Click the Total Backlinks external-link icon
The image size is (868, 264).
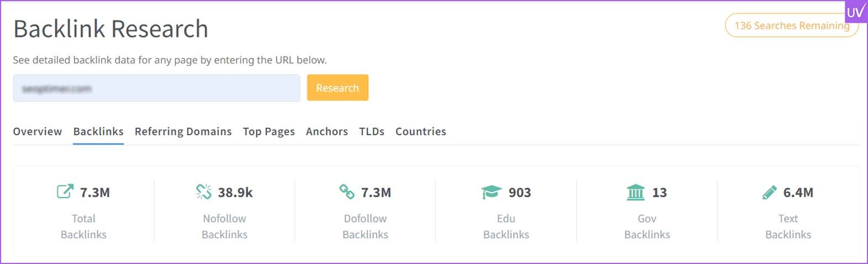(65, 192)
